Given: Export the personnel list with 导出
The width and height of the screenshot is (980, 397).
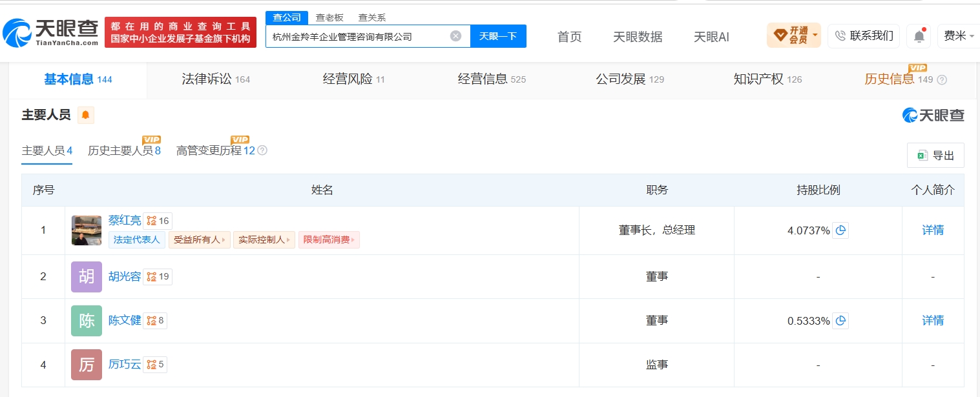Looking at the screenshot, I should (x=935, y=156).
